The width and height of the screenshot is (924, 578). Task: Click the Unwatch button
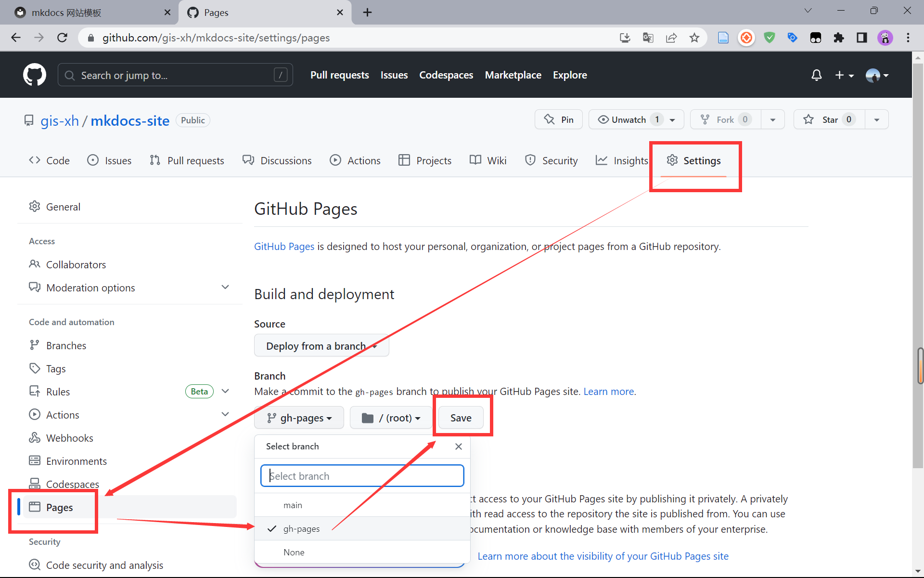tap(636, 119)
